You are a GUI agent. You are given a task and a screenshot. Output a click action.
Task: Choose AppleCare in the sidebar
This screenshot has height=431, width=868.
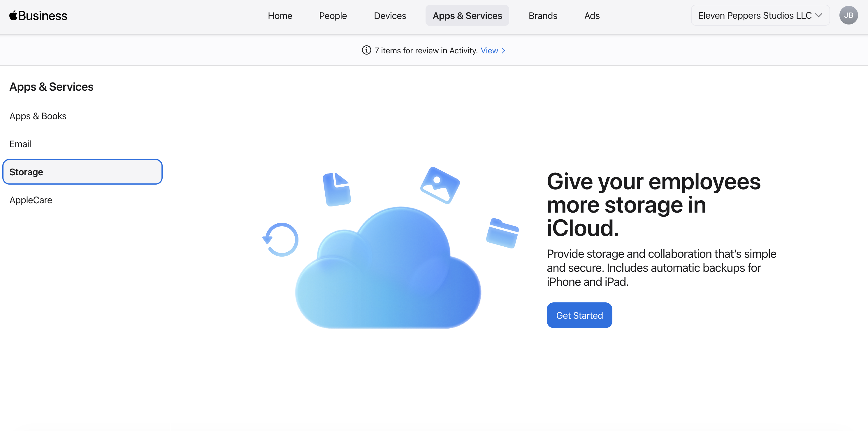coord(31,200)
